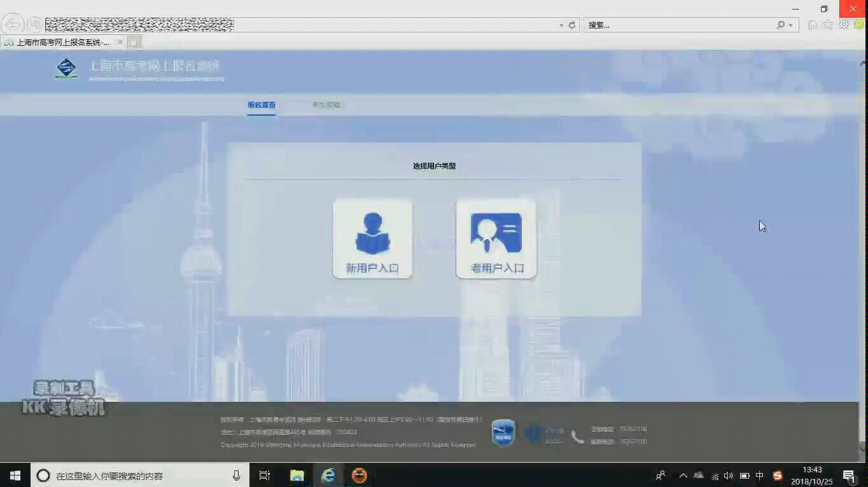Open the Action Center notifications icon

pyautogui.click(x=849, y=476)
